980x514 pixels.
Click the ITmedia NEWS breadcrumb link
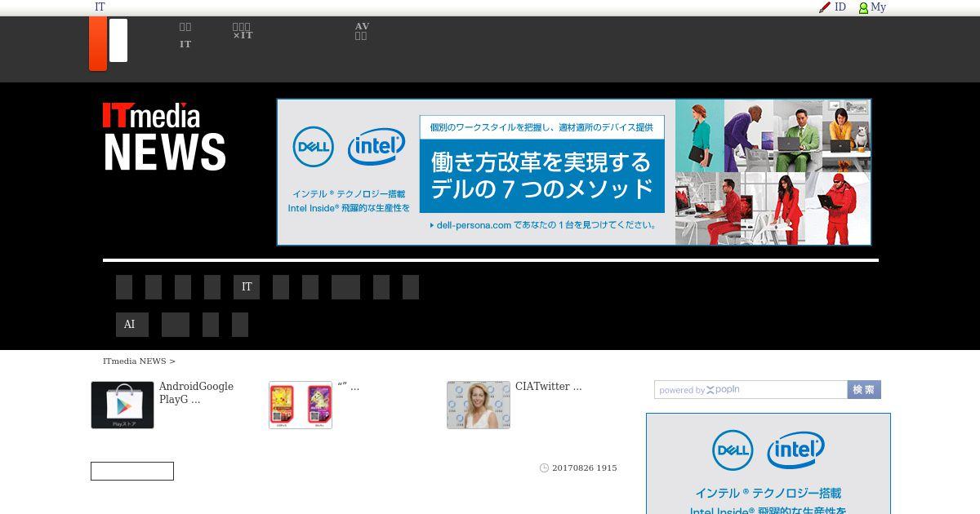point(135,361)
